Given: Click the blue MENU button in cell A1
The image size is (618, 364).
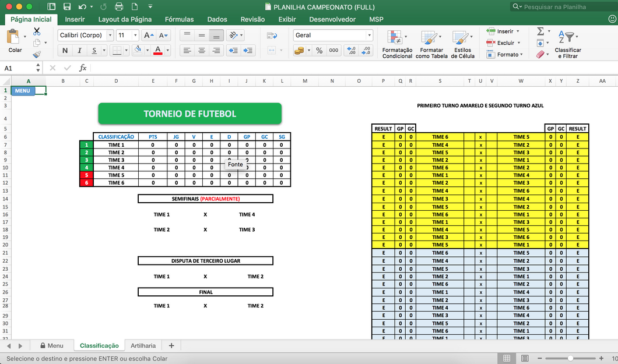Looking at the screenshot, I should [x=23, y=91].
